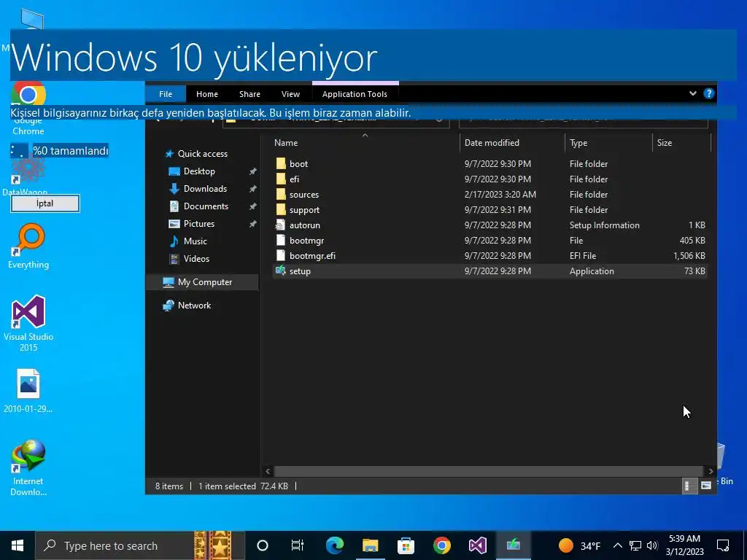Viewport: 747px width, 560px height.
Task: Open Cortana circle on taskbar
Action: (x=262, y=545)
